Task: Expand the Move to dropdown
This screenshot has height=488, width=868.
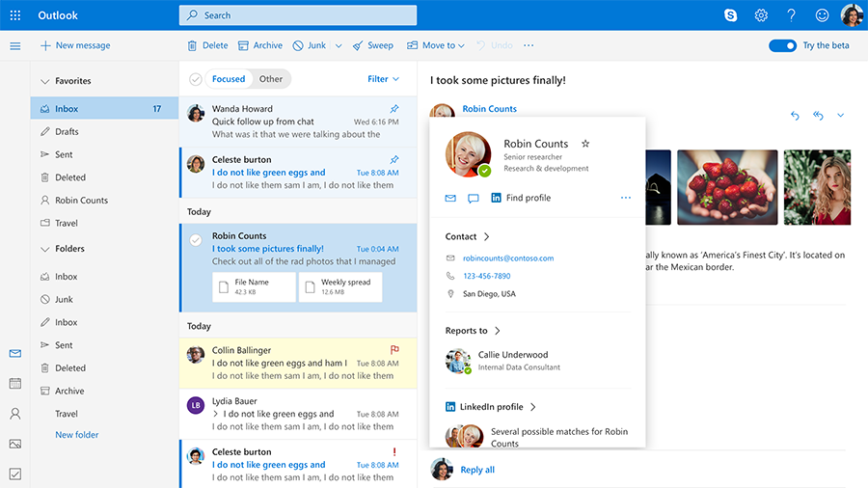Action: [x=436, y=45]
